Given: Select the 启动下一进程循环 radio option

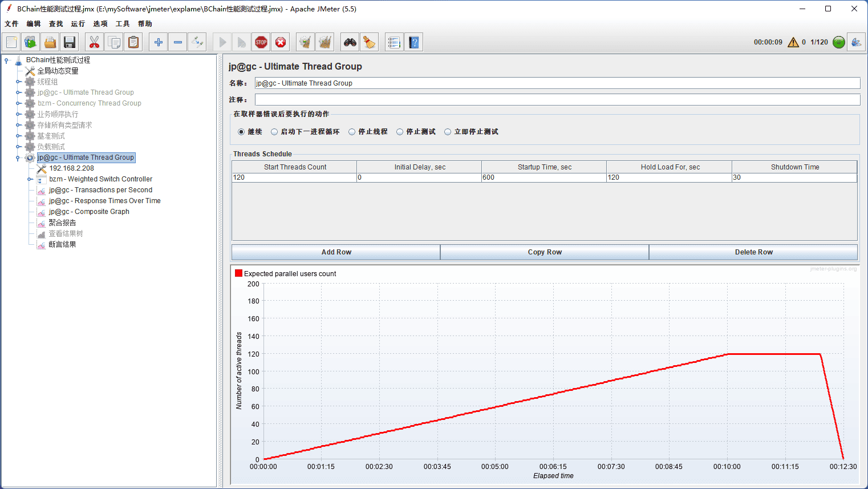Looking at the screenshot, I should 274,132.
